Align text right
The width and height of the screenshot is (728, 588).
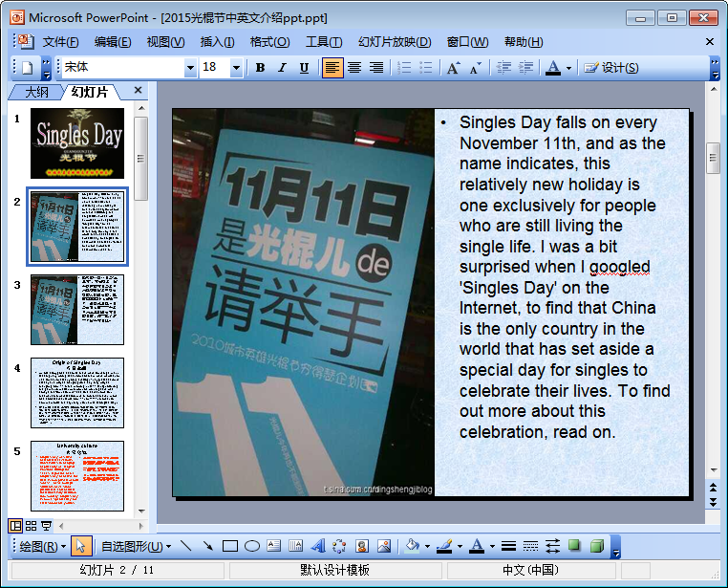pyautogui.click(x=376, y=68)
